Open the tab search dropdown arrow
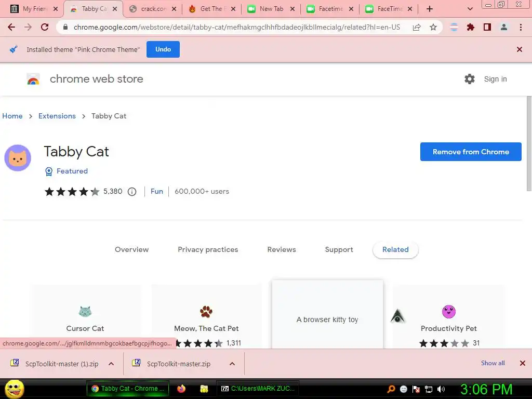The image size is (532, 399). [470, 9]
